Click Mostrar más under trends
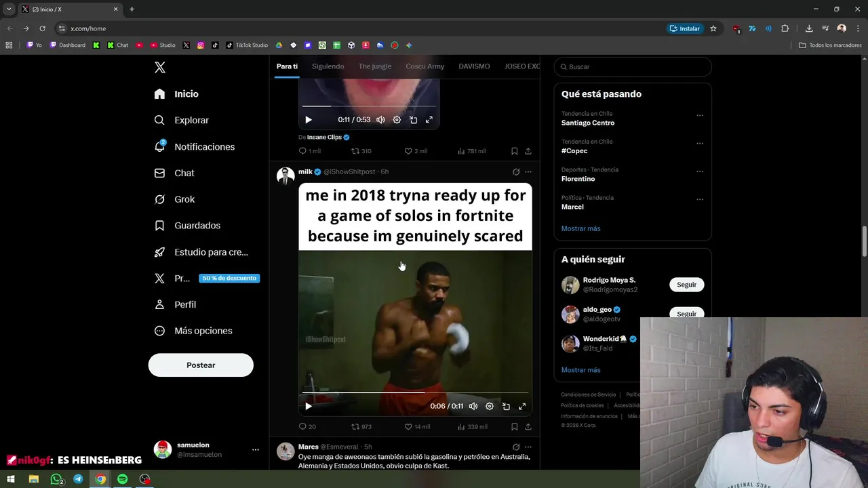 (581, 228)
